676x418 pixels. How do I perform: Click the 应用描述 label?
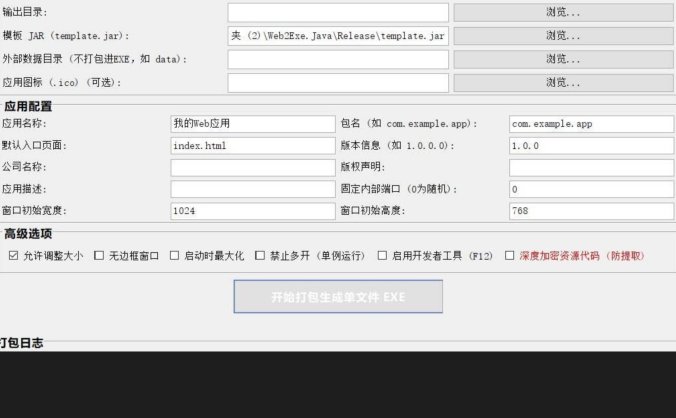pyautogui.click(x=24, y=189)
